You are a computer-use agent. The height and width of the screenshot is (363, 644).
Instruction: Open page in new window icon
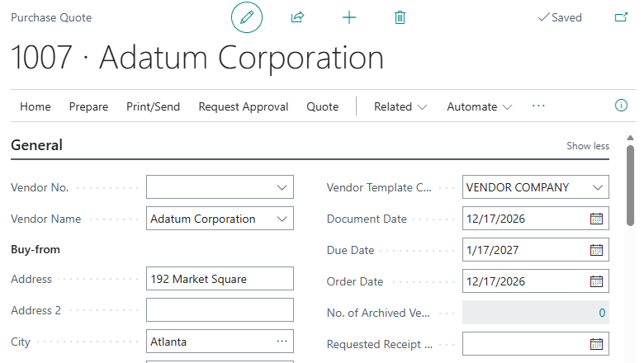(x=621, y=17)
